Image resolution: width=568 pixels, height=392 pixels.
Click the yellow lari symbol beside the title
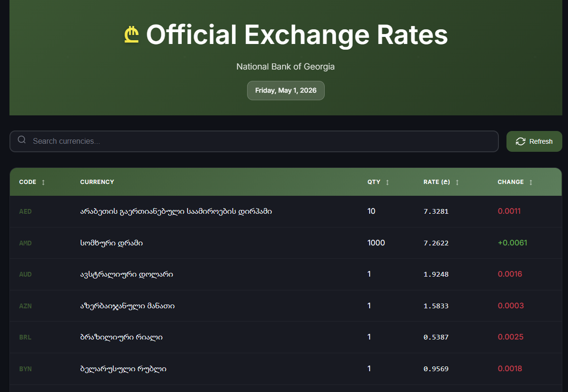click(132, 35)
